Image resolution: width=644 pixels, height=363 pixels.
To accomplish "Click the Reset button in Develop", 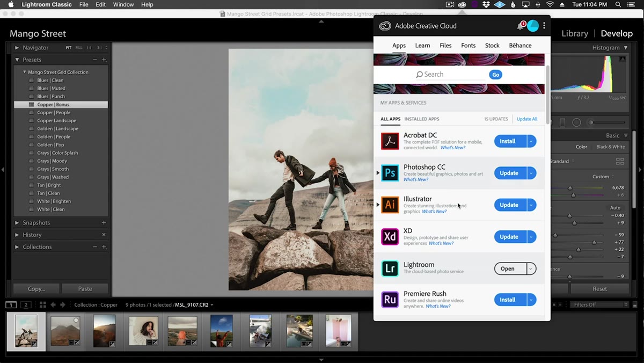I will [600, 288].
